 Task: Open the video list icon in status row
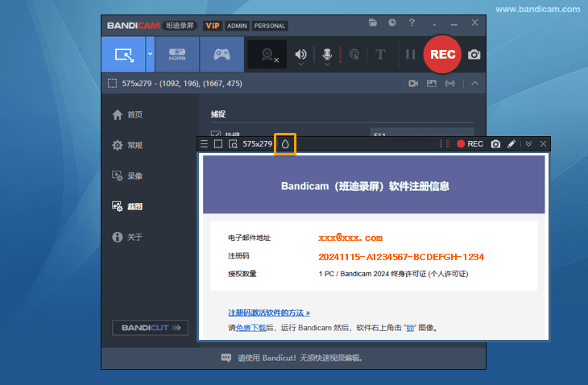[413, 83]
